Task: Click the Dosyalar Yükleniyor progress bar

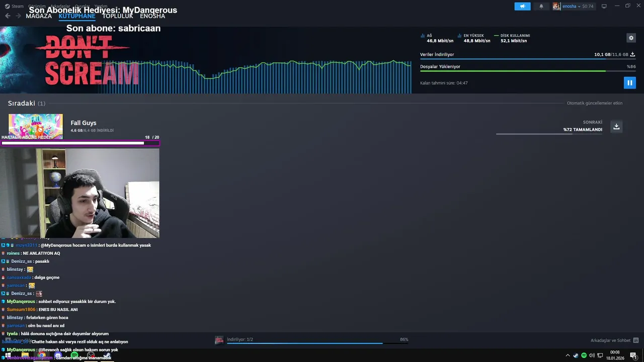Action: click(x=528, y=71)
